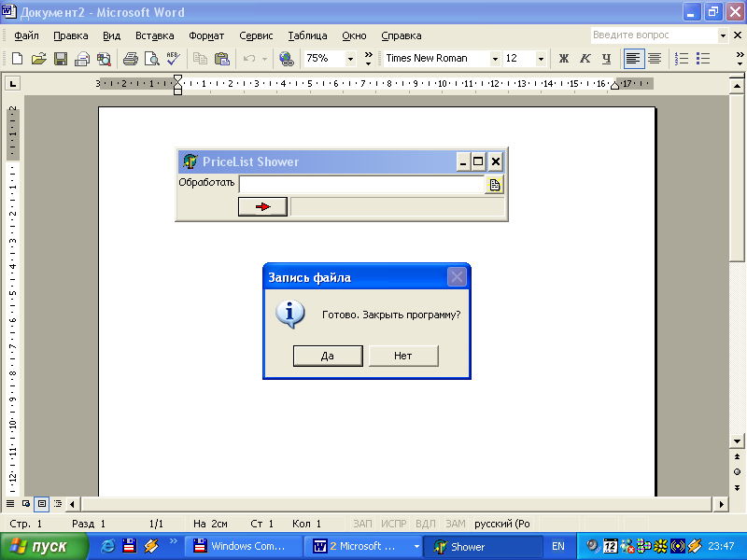Click the tab stop selector on ruler

tap(12, 84)
